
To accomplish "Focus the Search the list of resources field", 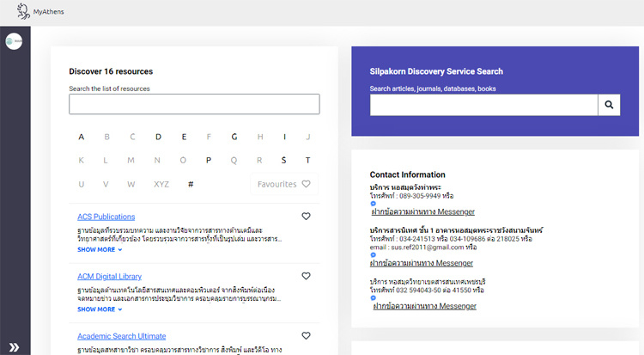I will point(194,104).
